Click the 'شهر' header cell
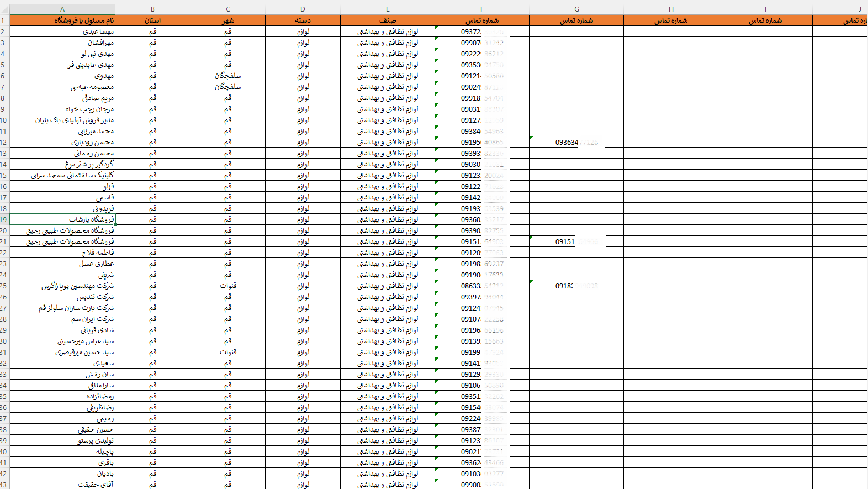The image size is (868, 489). tap(228, 20)
